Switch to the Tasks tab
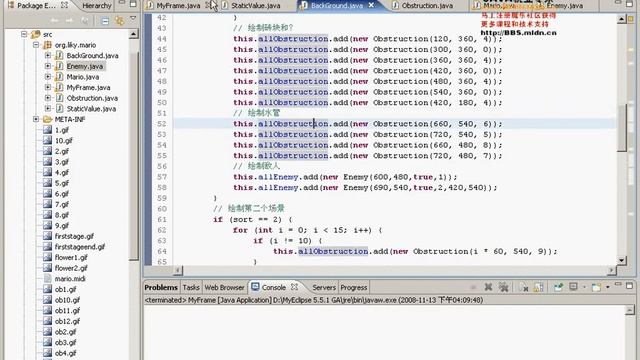 click(191, 287)
